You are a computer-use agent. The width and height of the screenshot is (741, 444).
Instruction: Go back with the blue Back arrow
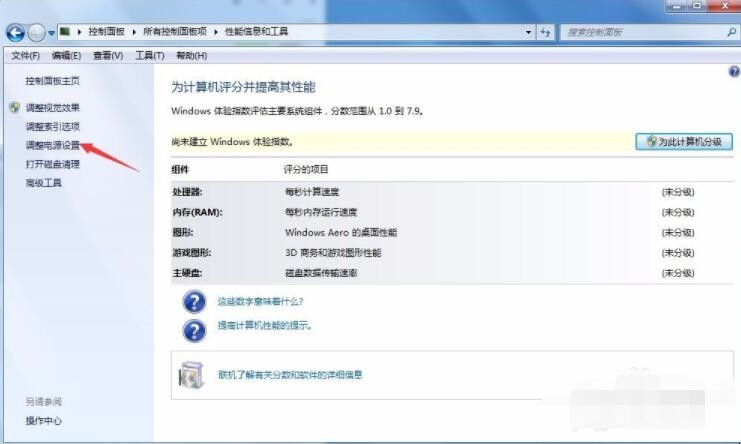[x=16, y=33]
